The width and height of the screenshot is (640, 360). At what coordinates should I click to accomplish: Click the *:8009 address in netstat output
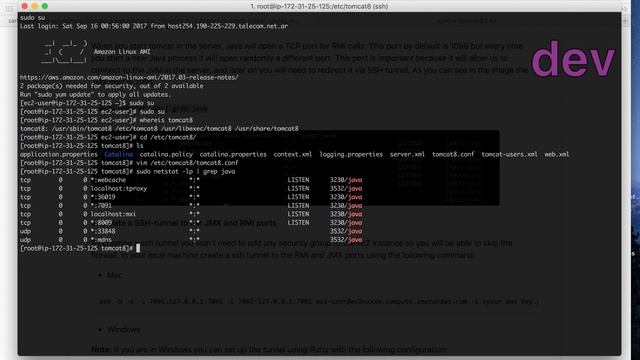101,222
